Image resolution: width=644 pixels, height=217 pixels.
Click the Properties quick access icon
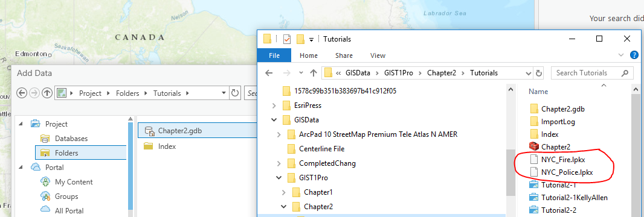287,39
